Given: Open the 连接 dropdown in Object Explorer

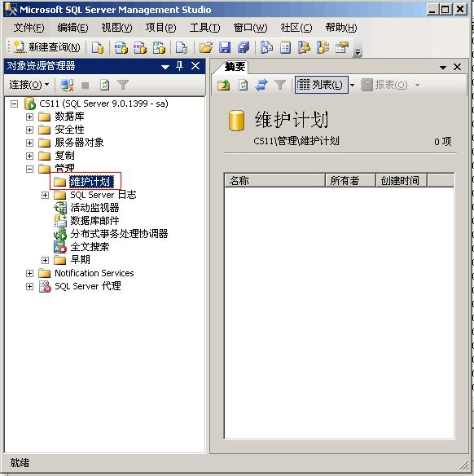Looking at the screenshot, I should [29, 85].
